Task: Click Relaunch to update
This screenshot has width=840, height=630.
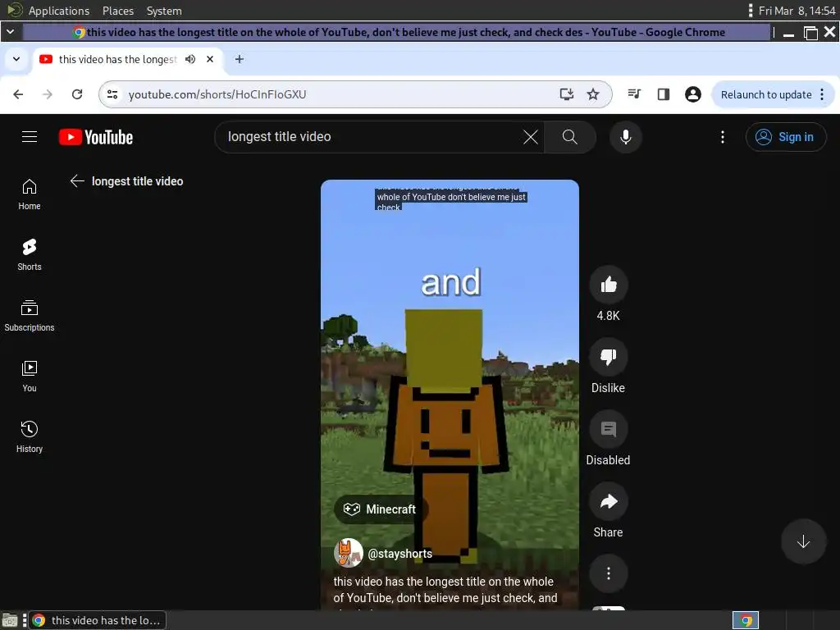Action: (x=766, y=94)
